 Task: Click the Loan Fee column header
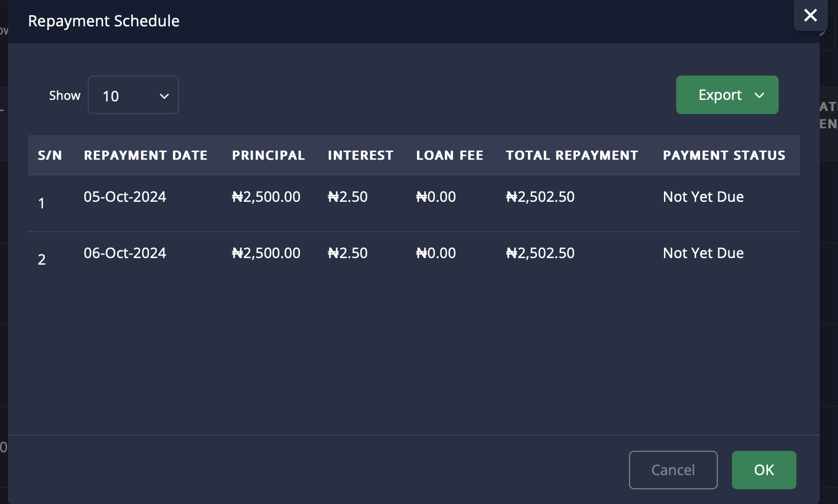coord(449,155)
